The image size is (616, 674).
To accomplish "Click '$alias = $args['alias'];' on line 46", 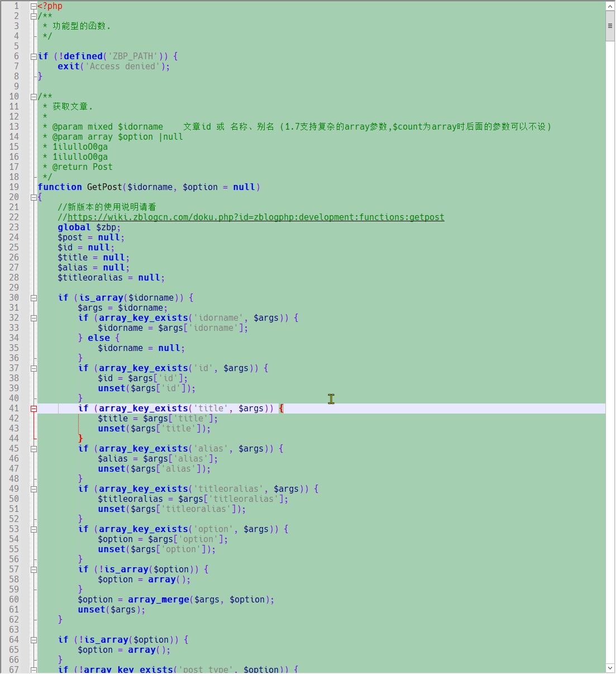I will coord(157,459).
